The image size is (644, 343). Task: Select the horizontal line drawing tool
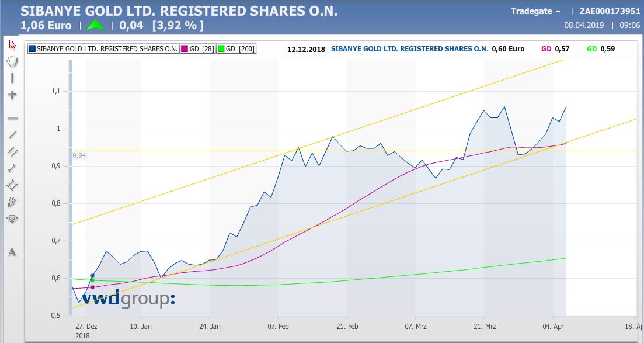coord(12,118)
